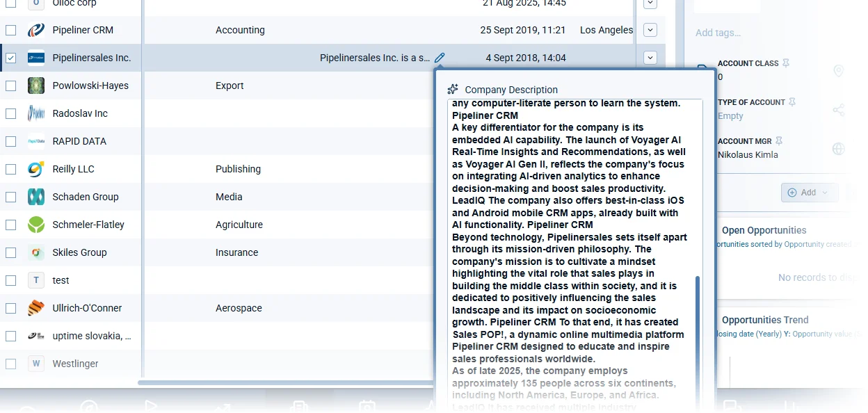
Task: Tick the Ullrich-O'Conner checkbox
Action: [11, 308]
